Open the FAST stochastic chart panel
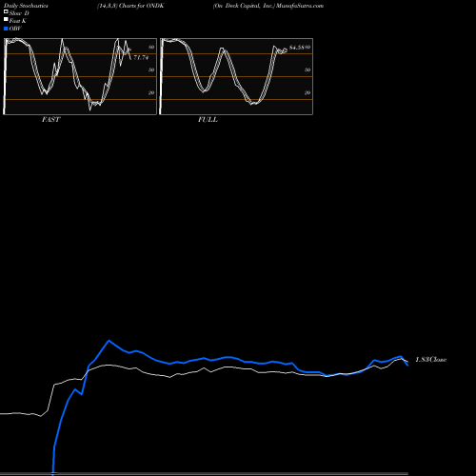The width and height of the screenshot is (476, 476). coord(80,76)
